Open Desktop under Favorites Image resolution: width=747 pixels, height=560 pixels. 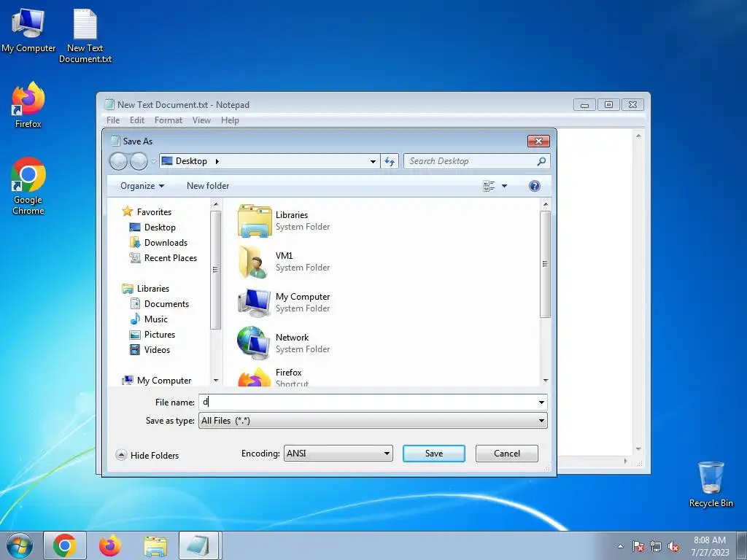point(160,227)
